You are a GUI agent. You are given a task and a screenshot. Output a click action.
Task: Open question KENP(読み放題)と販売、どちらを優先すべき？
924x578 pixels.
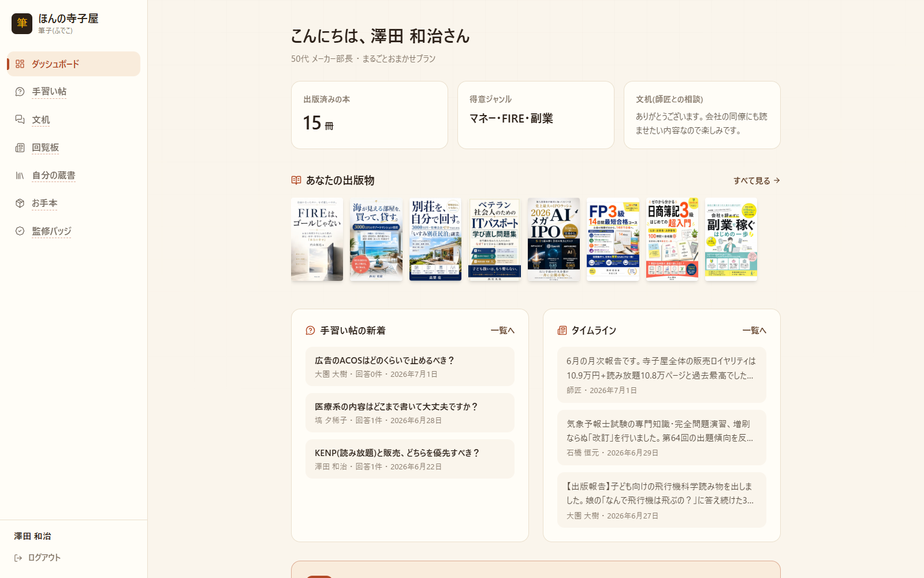(x=410, y=459)
